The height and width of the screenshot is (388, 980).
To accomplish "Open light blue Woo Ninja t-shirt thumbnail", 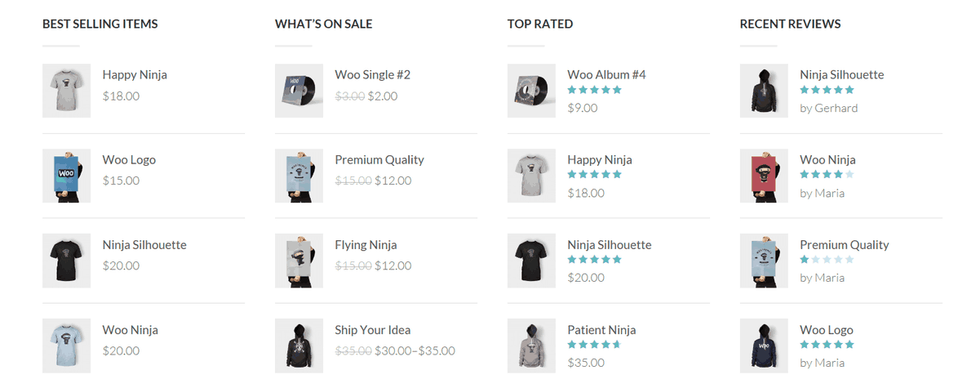I will [66, 346].
